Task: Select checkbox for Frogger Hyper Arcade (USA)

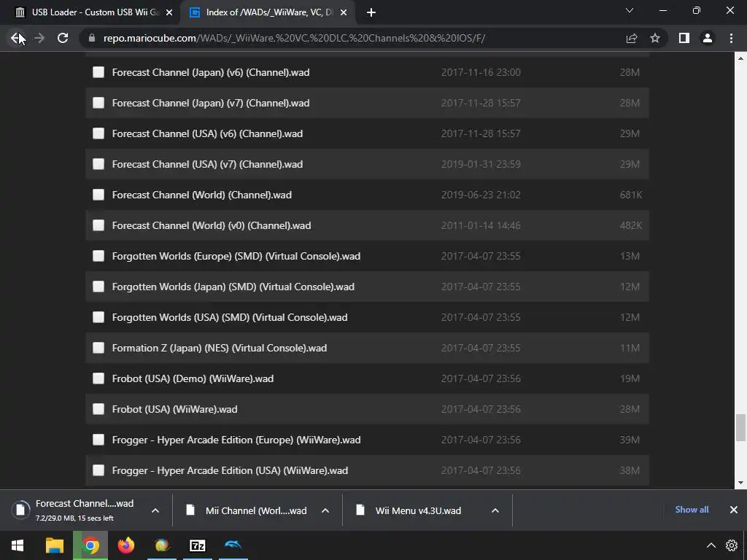Action: tap(98, 470)
